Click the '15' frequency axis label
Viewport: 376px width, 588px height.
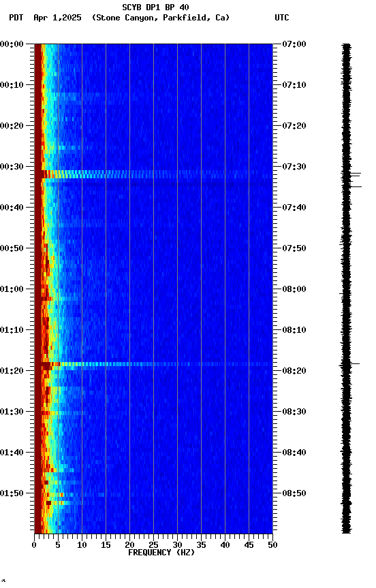[x=106, y=545]
